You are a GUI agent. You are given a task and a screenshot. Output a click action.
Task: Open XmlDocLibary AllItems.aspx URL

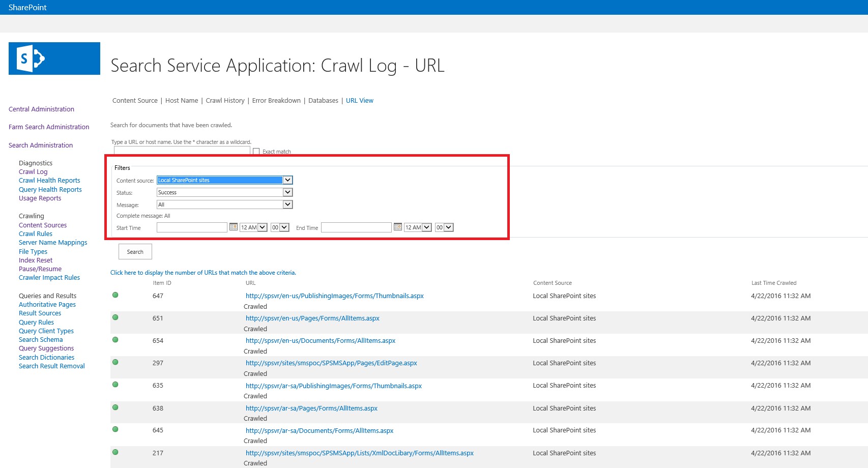click(360, 453)
